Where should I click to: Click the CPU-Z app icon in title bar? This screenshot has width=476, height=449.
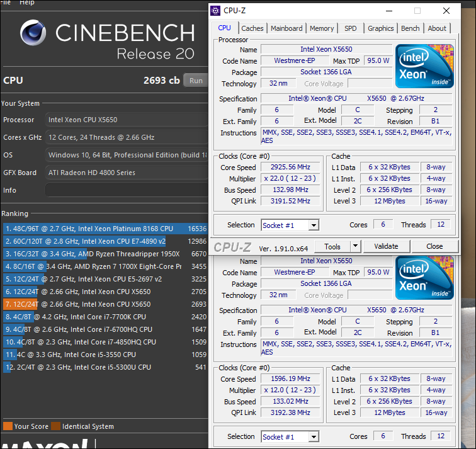click(215, 11)
